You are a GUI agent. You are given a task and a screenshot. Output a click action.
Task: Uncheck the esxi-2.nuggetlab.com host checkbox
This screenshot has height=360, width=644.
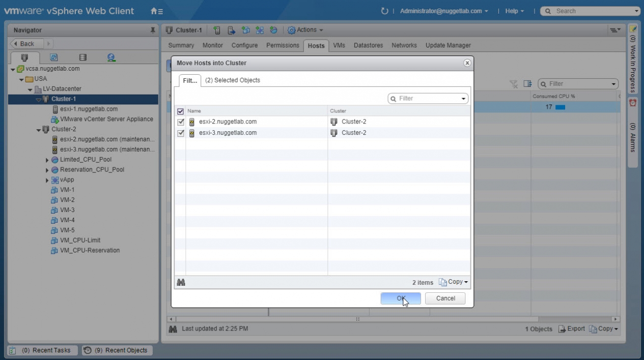(x=181, y=122)
